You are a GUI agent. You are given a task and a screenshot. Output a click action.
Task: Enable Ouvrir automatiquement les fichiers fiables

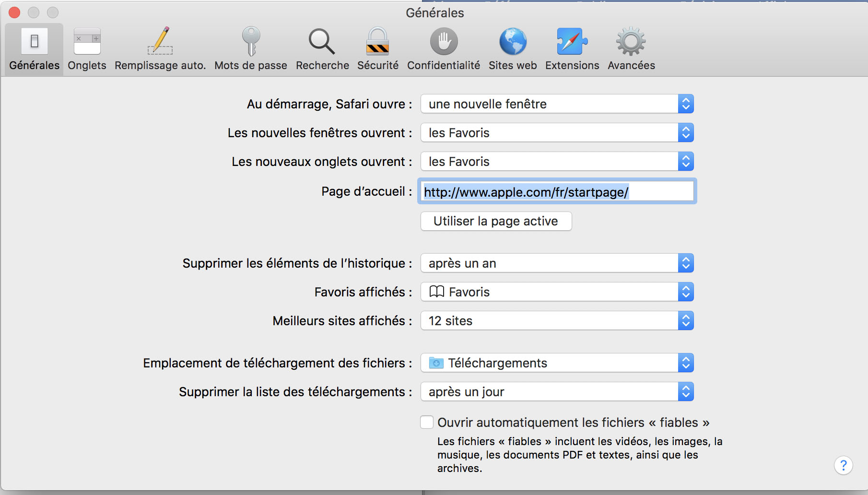427,422
